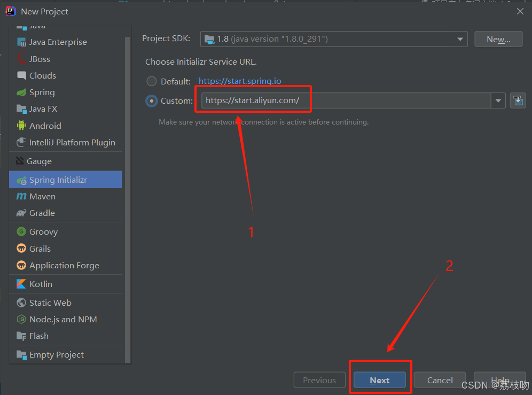Screen dimensions: 532x395
Task: Click the green Android robot icon
Action: coord(21,126)
